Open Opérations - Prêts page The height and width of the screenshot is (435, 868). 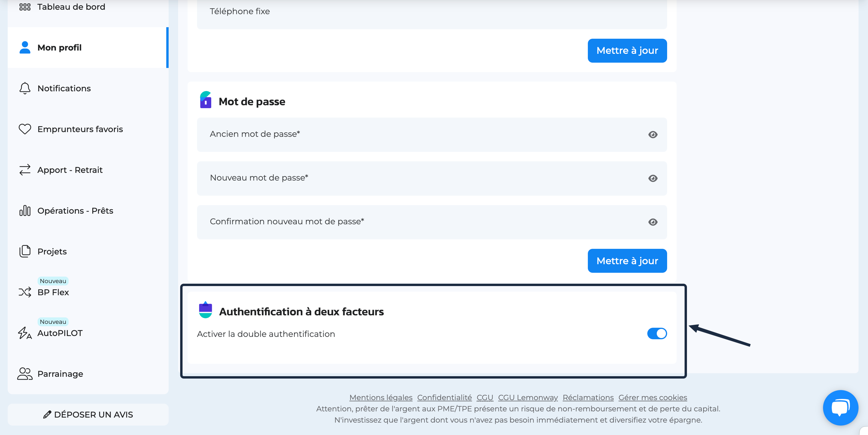point(88,210)
